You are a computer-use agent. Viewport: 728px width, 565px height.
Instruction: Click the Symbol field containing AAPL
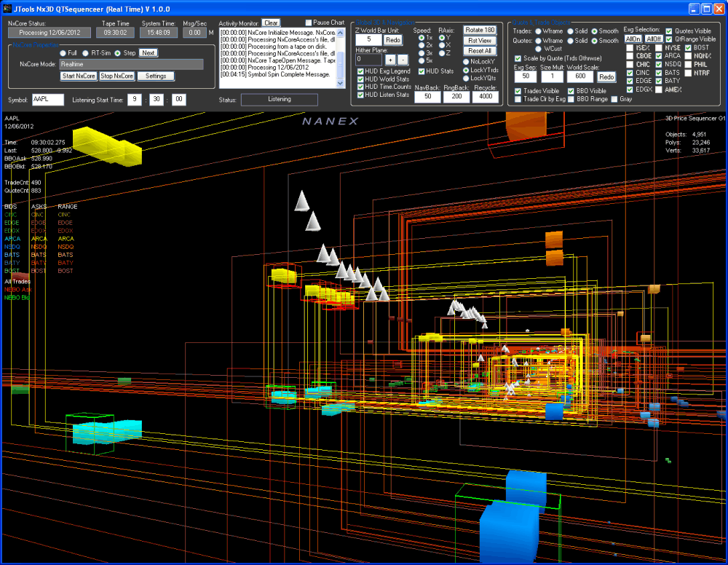click(48, 99)
